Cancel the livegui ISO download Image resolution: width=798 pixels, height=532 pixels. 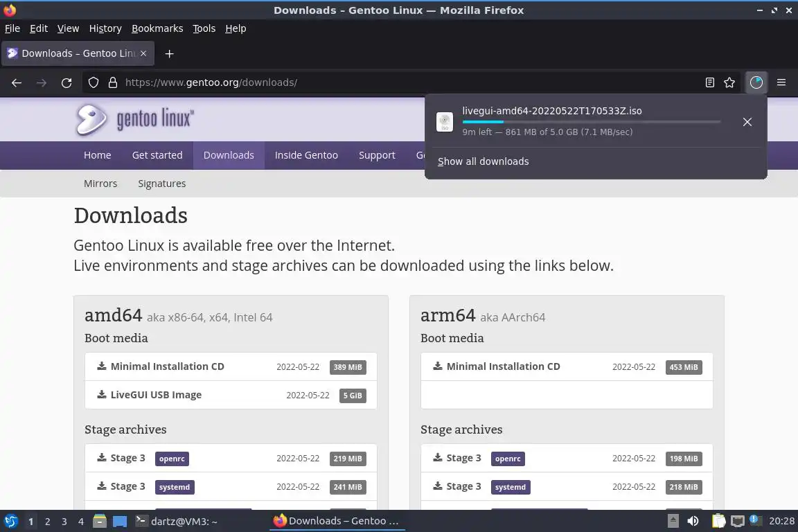(x=747, y=122)
